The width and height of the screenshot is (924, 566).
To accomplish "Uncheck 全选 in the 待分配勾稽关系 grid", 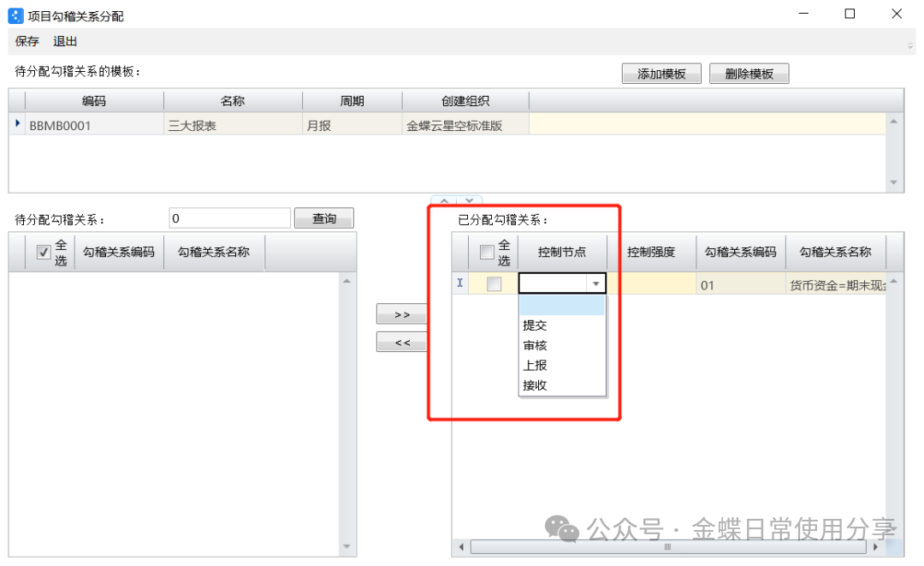I will [x=44, y=253].
